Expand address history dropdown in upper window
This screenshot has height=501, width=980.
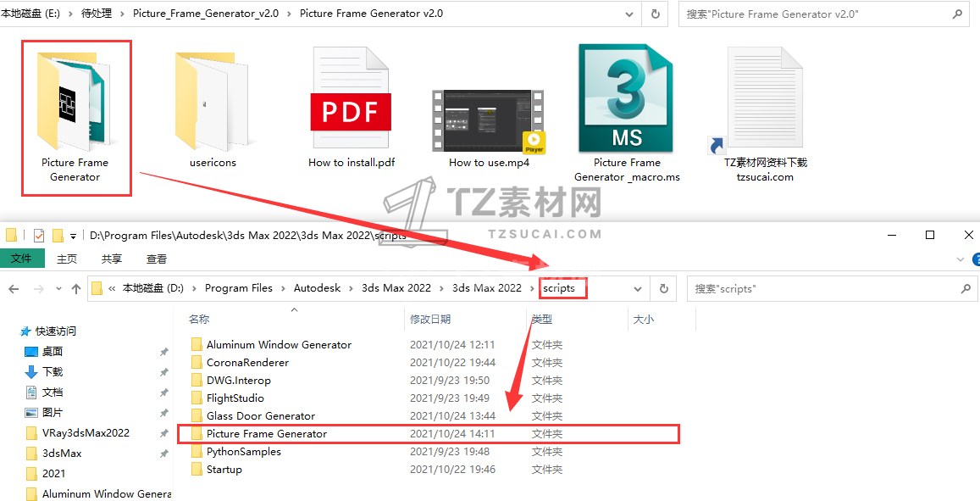pyautogui.click(x=629, y=13)
